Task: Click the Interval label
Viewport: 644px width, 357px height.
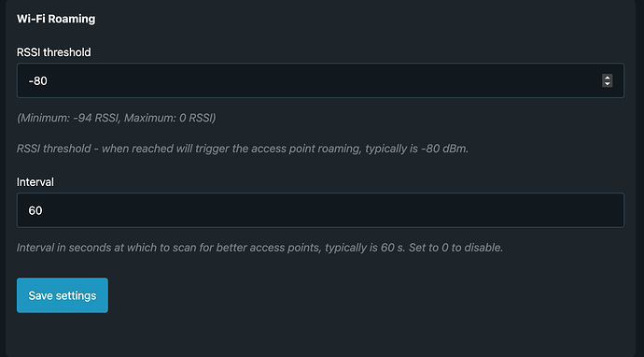Action: click(x=35, y=182)
